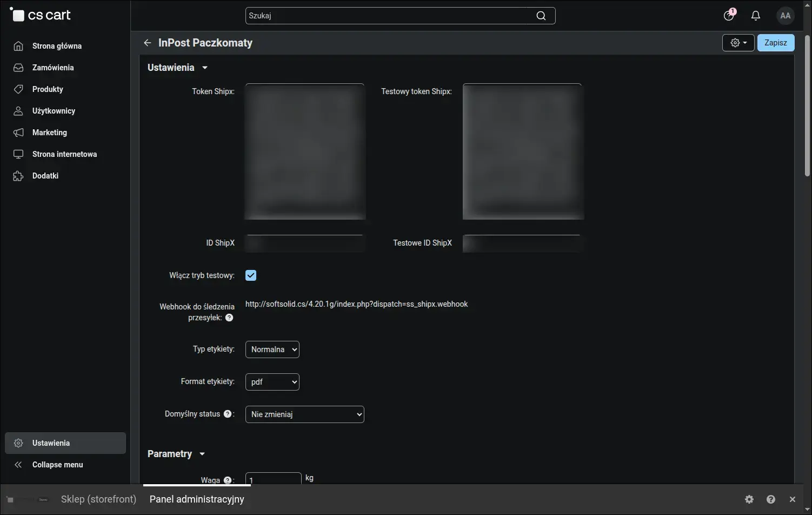Show help for Domyślny status
This screenshot has width=812, height=515.
[x=228, y=414]
